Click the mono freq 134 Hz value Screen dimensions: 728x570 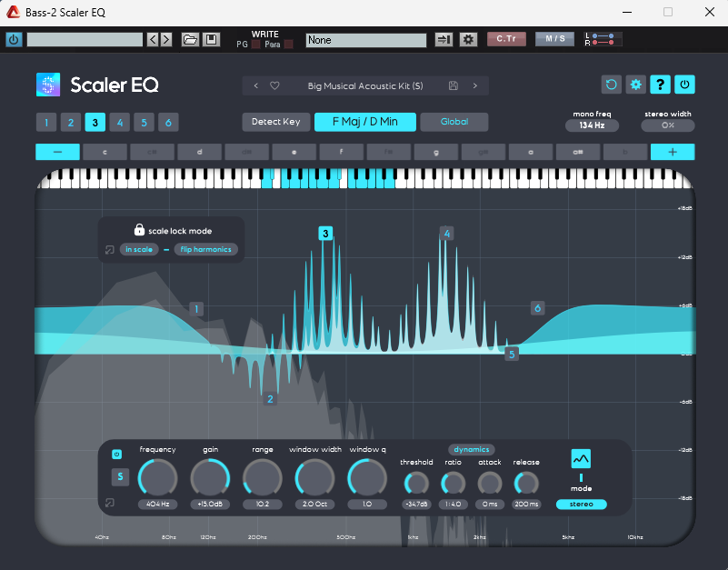(592, 125)
